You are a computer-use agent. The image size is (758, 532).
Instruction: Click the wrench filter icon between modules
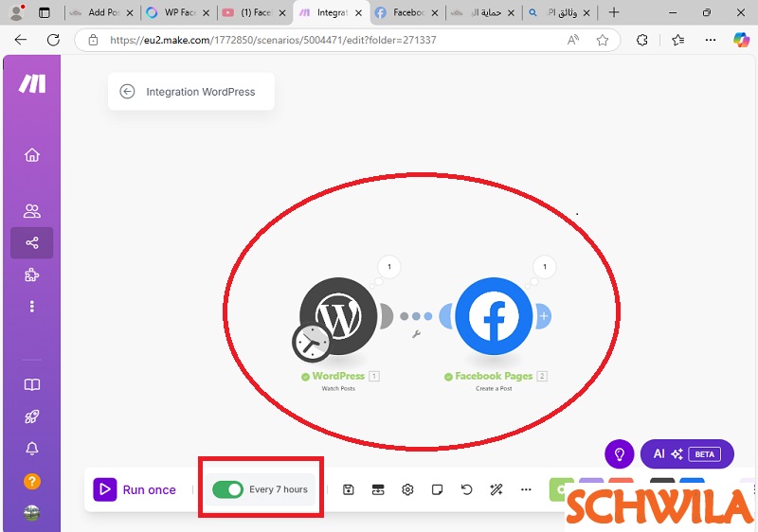click(x=416, y=333)
